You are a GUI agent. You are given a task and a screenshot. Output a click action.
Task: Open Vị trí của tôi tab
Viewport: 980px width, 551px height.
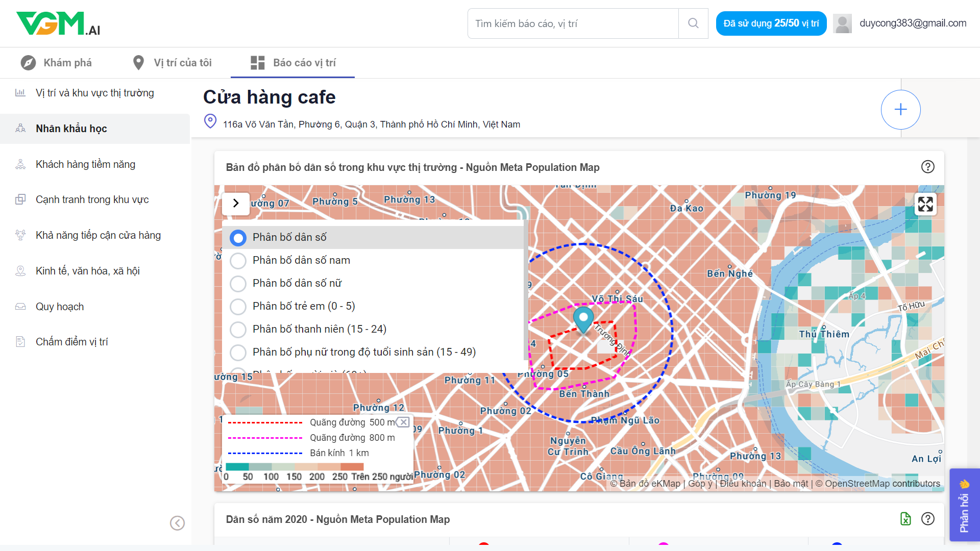coord(172,63)
